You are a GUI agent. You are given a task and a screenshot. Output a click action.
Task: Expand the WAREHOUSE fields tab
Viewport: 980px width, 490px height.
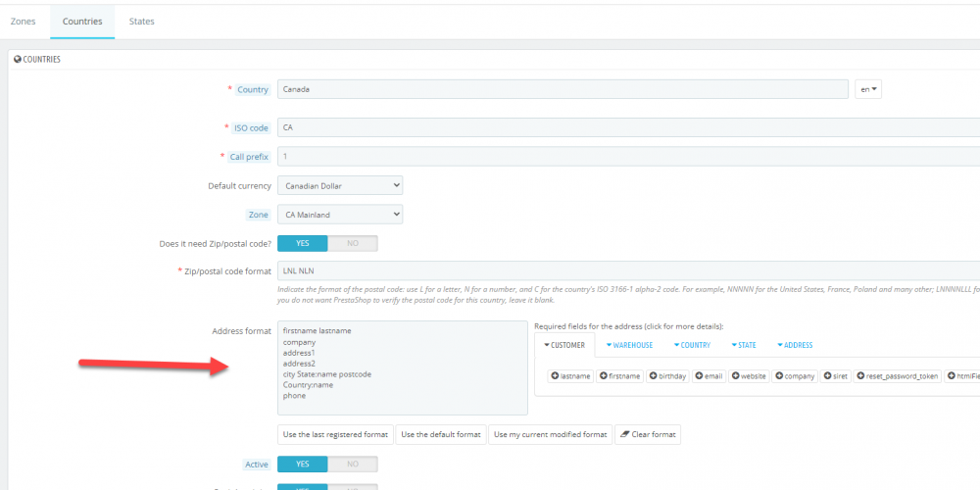click(x=629, y=345)
